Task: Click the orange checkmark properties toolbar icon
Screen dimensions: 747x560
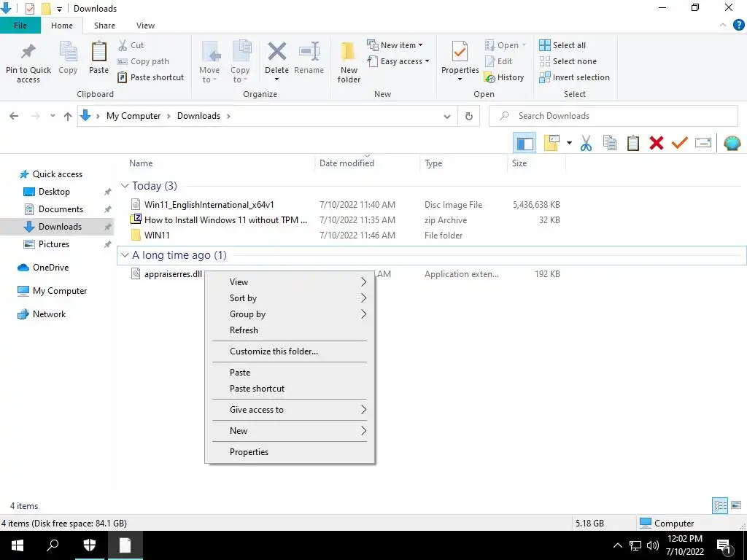Action: tap(680, 142)
